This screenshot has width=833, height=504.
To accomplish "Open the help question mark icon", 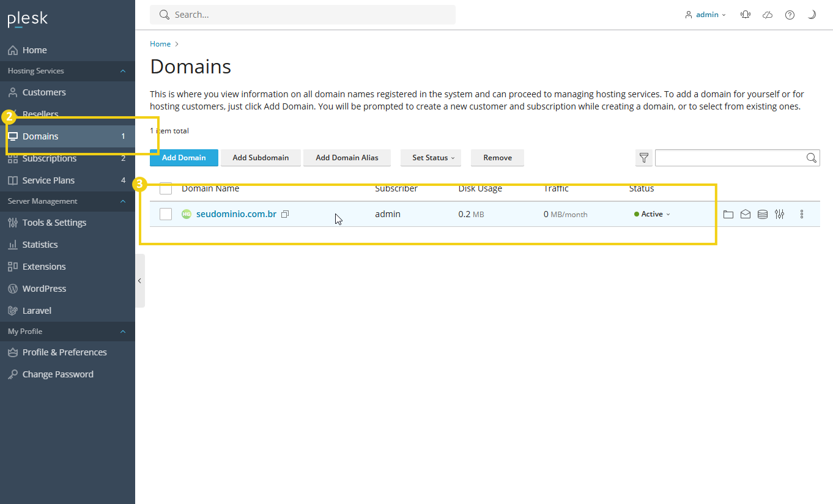I will (790, 15).
